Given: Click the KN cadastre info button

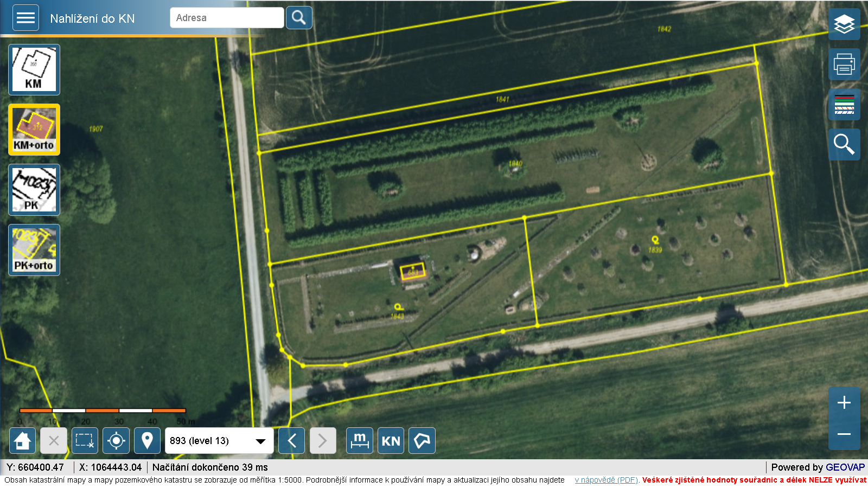Looking at the screenshot, I should 391,441.
